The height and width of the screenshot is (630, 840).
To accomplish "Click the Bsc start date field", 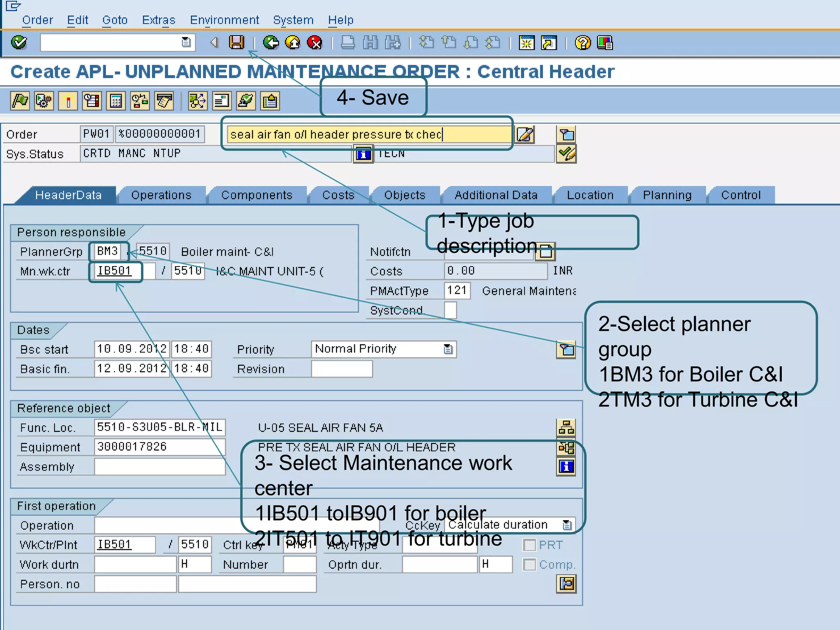I will click(131, 349).
